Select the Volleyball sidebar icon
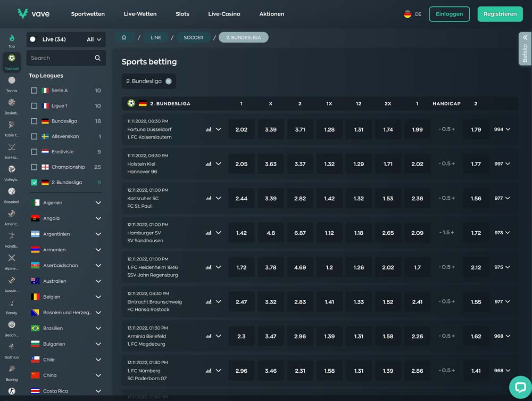 click(12, 173)
